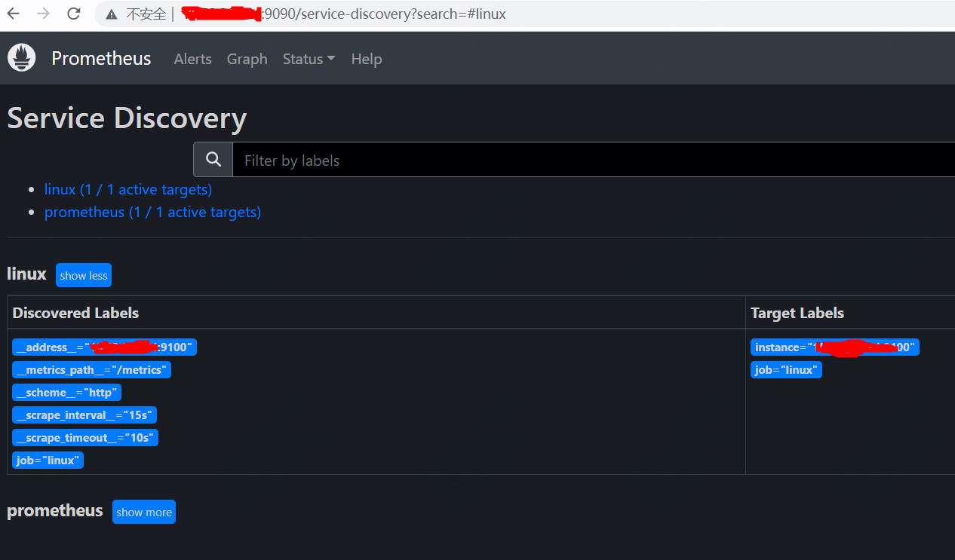Image resolution: width=955 pixels, height=560 pixels.
Task: Select the __scheme__="http" label badge
Action: (66, 392)
